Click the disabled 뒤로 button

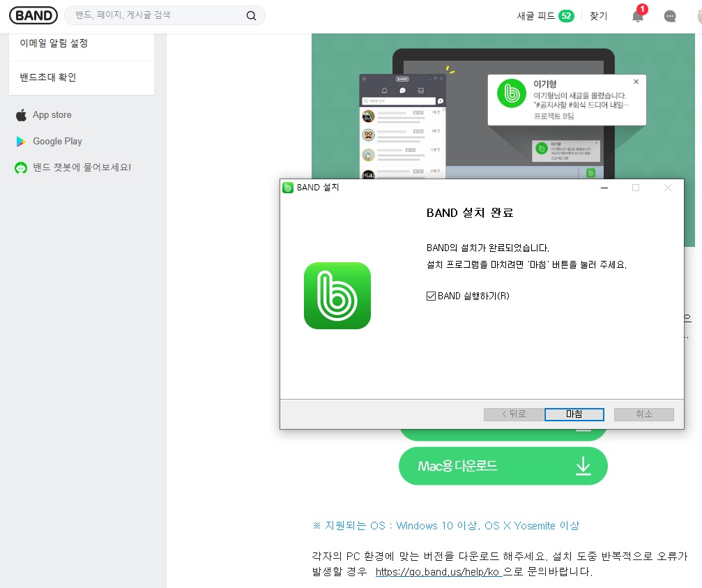coord(514,414)
